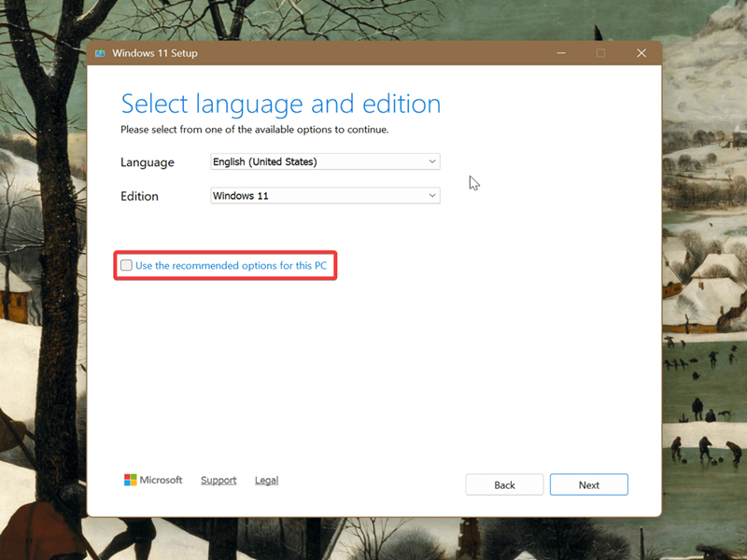The width and height of the screenshot is (747, 560).
Task: Minimize the Windows 11 Setup window
Action: click(561, 53)
